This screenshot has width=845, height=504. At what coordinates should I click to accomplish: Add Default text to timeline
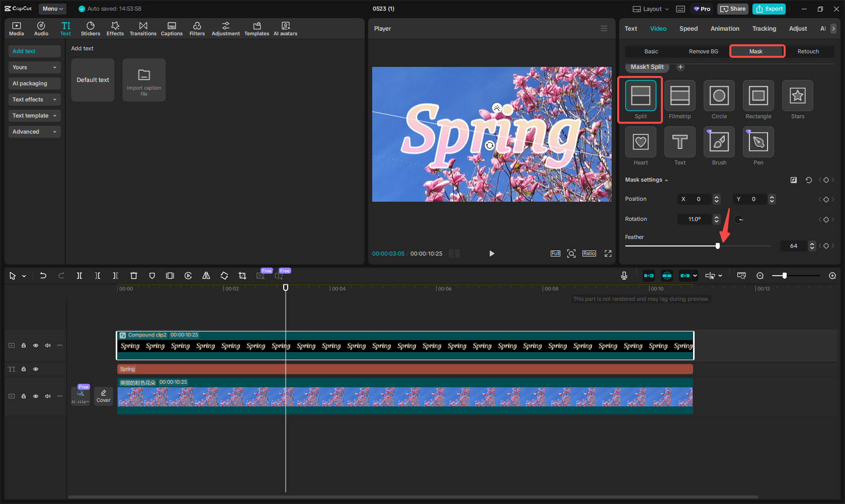pyautogui.click(x=93, y=80)
